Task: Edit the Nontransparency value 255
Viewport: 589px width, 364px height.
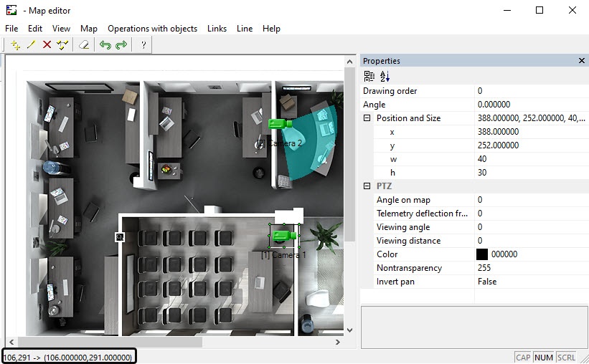Action: pos(532,268)
